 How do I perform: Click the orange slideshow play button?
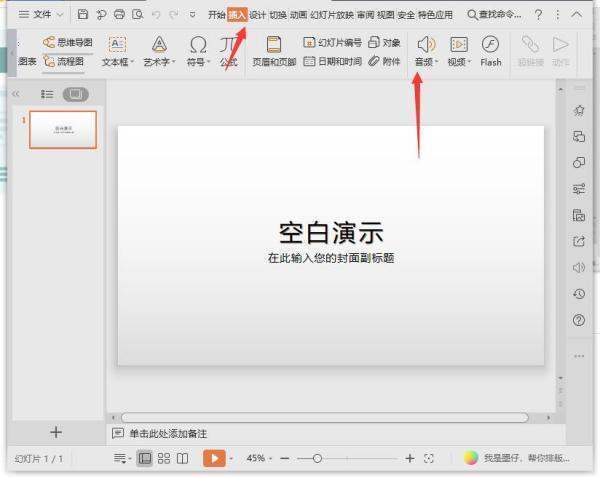tap(213, 458)
